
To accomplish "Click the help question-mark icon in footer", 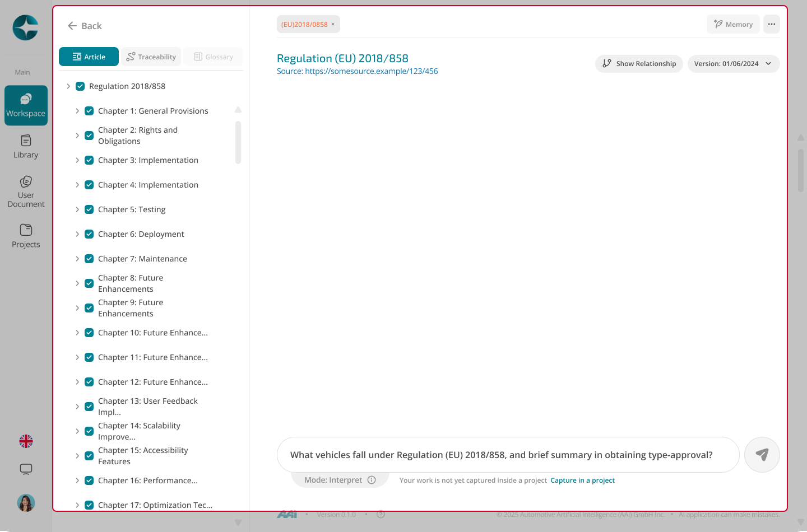I will 381,514.
